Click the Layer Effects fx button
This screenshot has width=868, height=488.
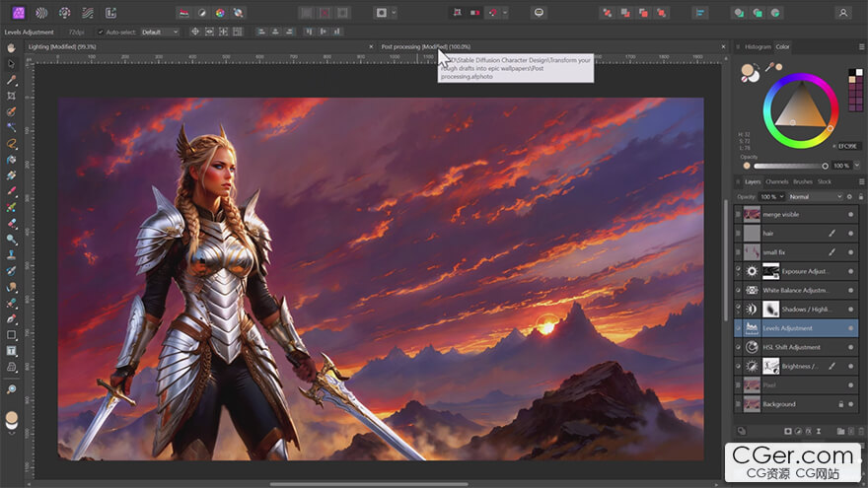tap(808, 431)
